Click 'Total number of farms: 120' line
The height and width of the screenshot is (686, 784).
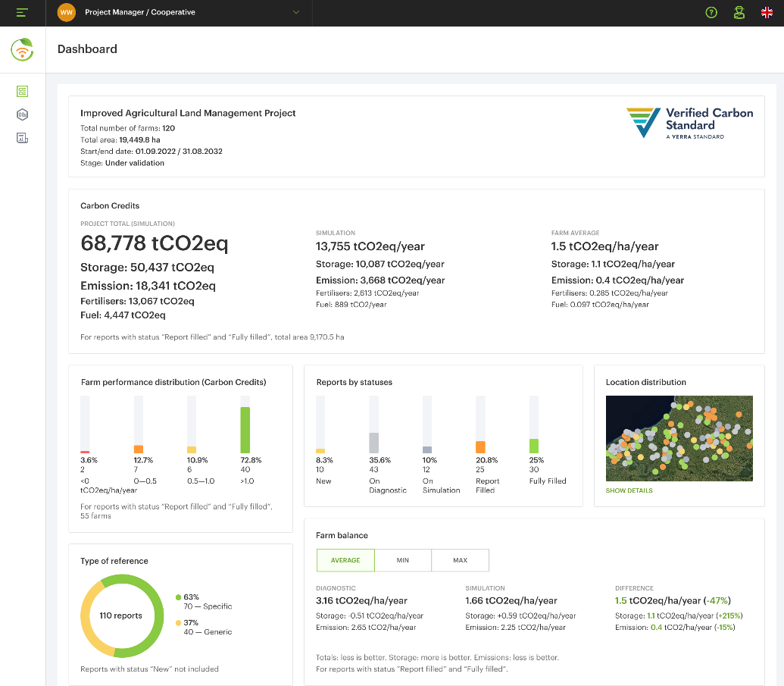(127, 128)
